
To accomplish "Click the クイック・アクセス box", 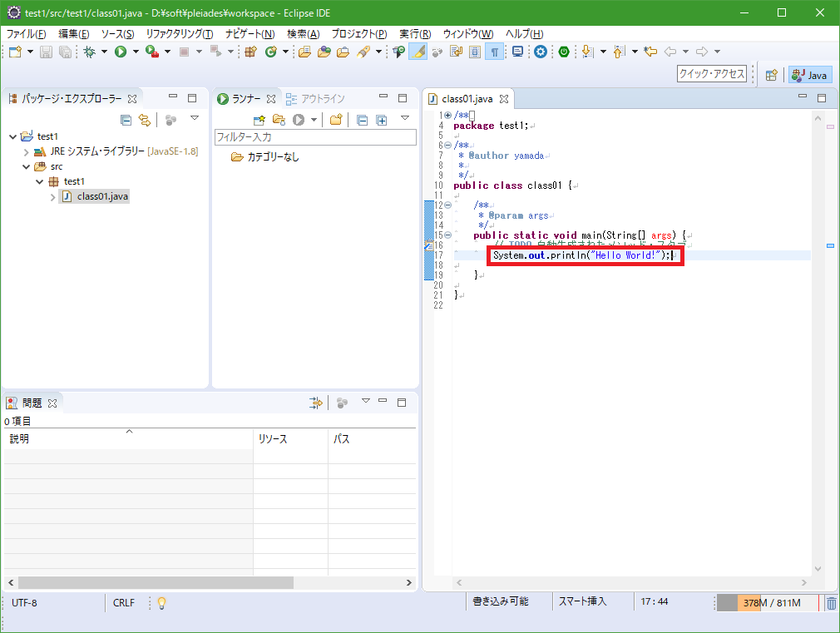I will coord(712,74).
